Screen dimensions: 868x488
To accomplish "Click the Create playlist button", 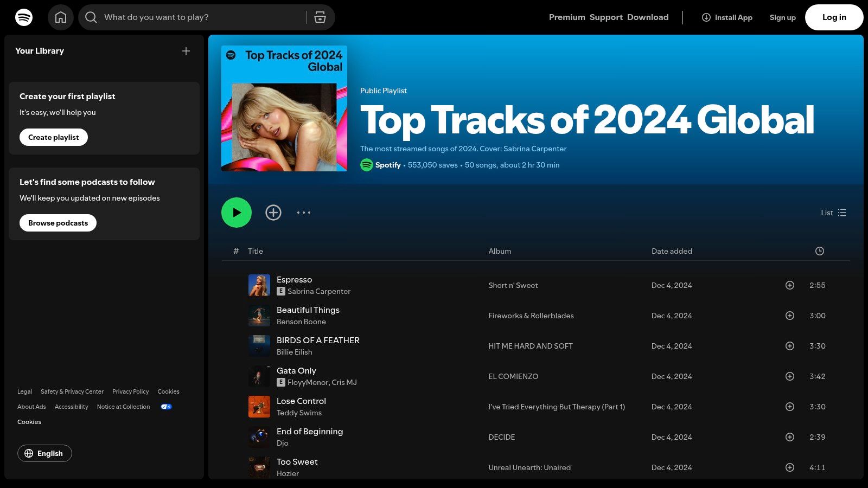I will (53, 137).
